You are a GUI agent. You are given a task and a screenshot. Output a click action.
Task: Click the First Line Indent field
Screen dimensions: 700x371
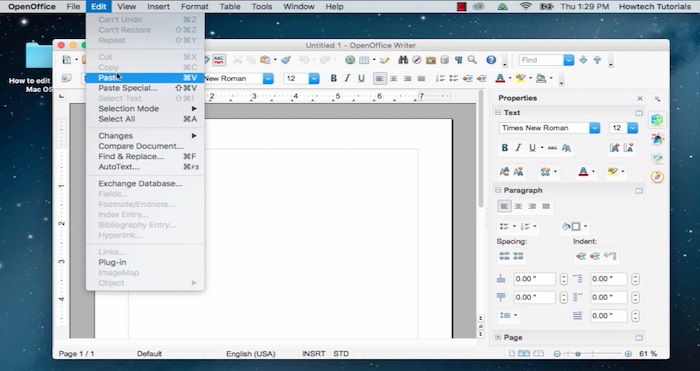609,316
